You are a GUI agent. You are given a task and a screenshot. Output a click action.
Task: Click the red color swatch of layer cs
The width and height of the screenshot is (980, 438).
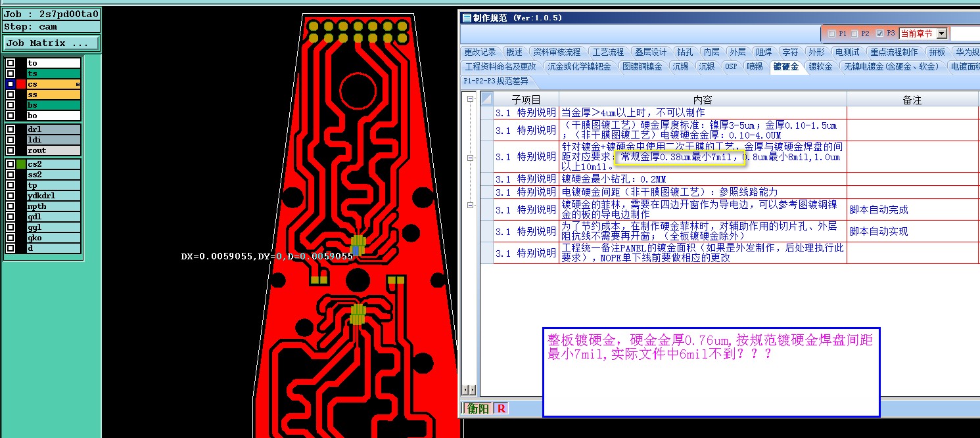(x=21, y=84)
